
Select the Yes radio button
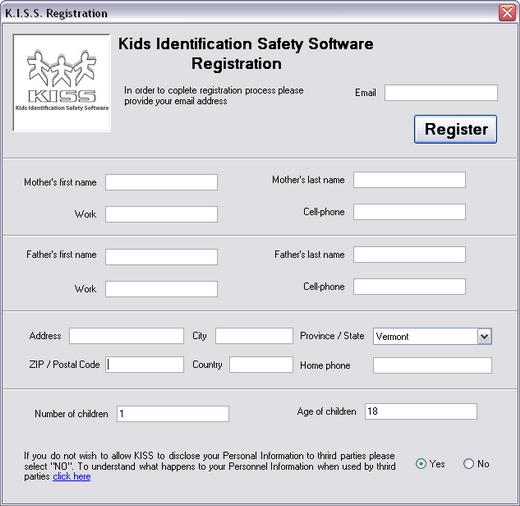421,464
